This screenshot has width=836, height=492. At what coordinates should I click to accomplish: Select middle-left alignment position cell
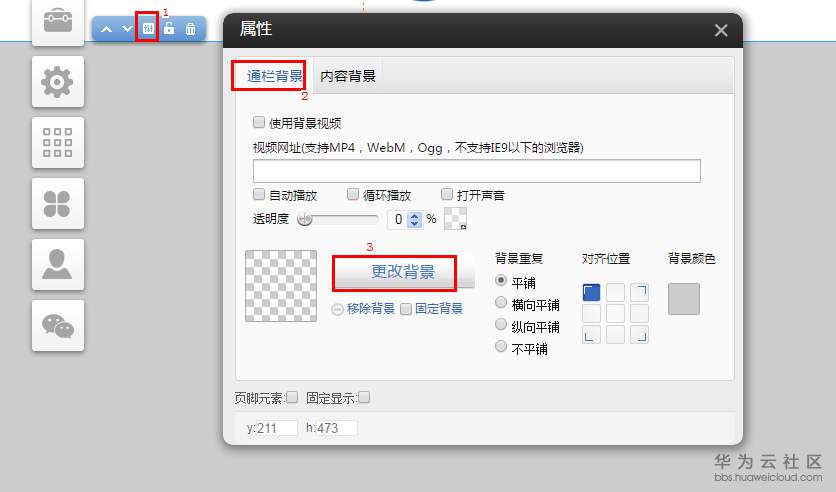[x=591, y=313]
